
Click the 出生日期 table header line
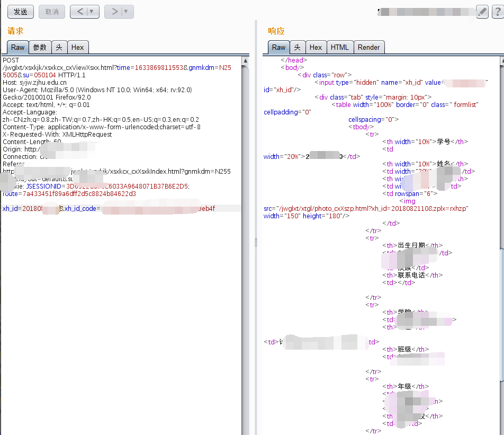click(412, 245)
